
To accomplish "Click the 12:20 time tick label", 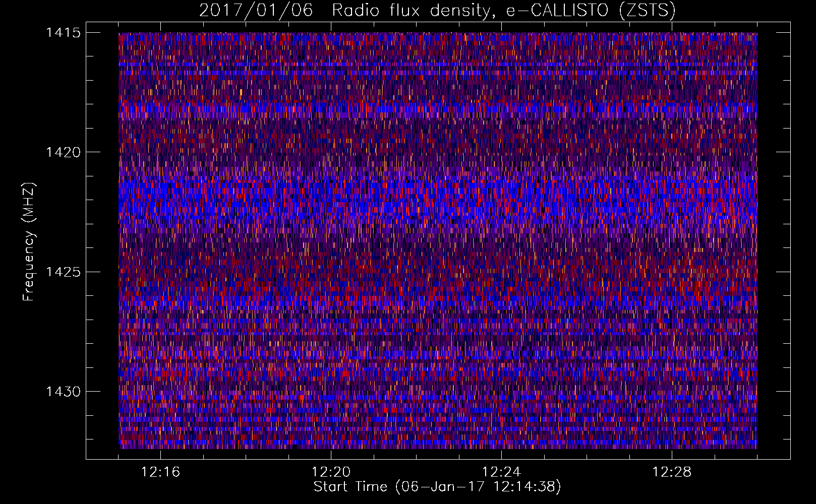I will (x=331, y=472).
